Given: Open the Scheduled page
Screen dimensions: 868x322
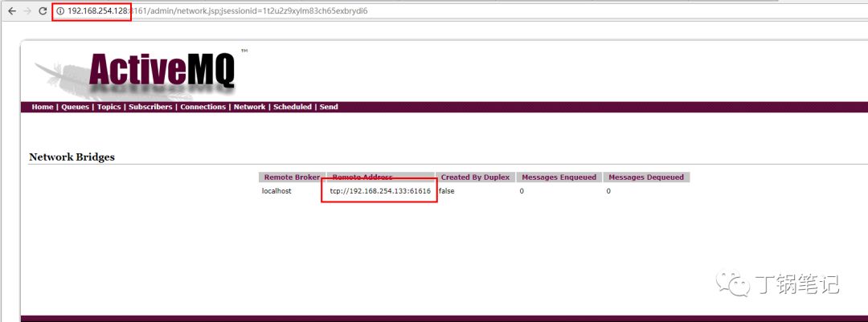Looking at the screenshot, I should coord(293,107).
